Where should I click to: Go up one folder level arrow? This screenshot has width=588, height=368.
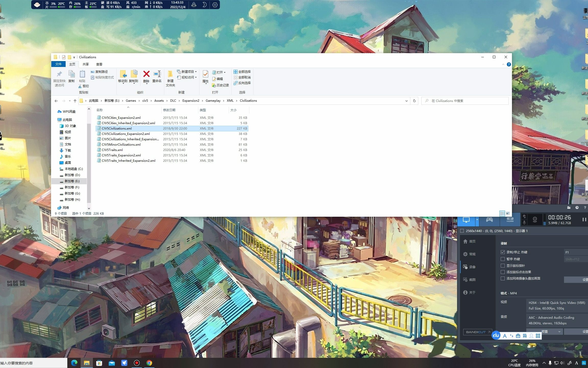pyautogui.click(x=75, y=101)
